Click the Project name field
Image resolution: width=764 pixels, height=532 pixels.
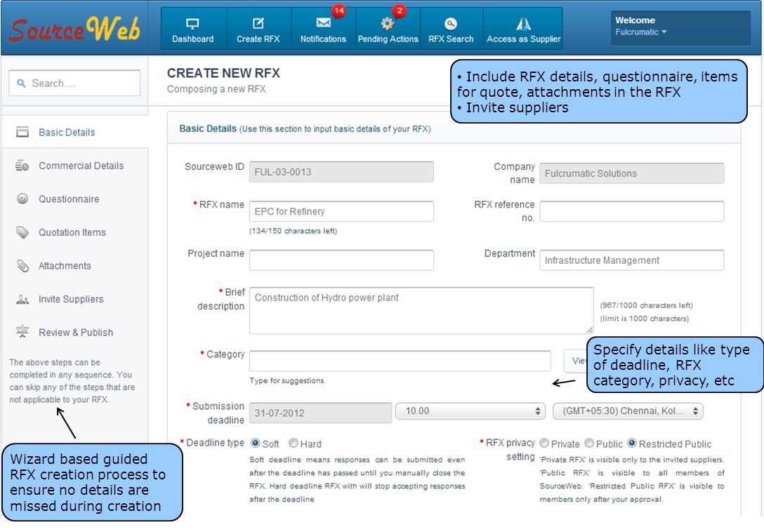pos(341,260)
